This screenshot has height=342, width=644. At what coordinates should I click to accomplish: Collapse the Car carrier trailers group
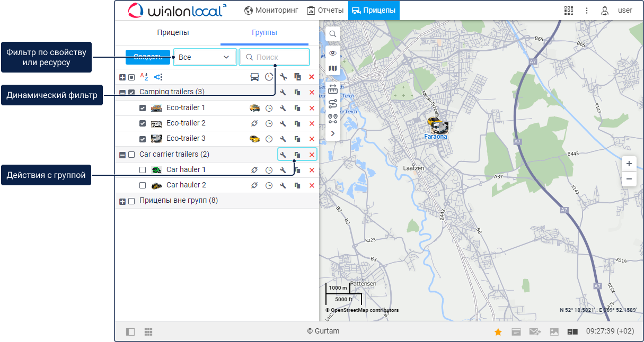click(x=122, y=155)
